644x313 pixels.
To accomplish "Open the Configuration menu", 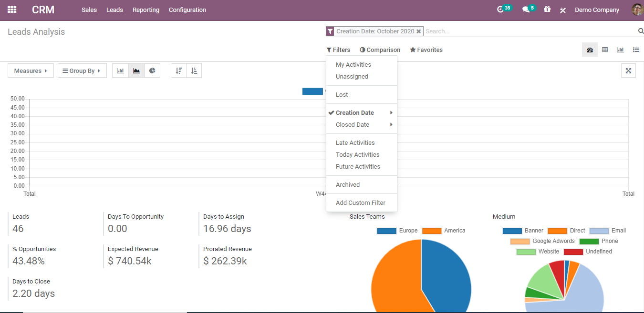I will click(187, 10).
